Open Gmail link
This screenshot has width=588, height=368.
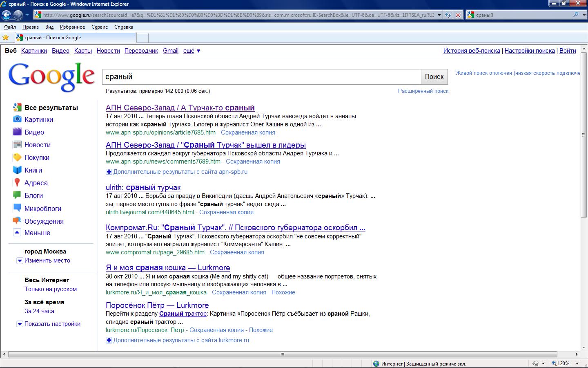[x=171, y=51]
